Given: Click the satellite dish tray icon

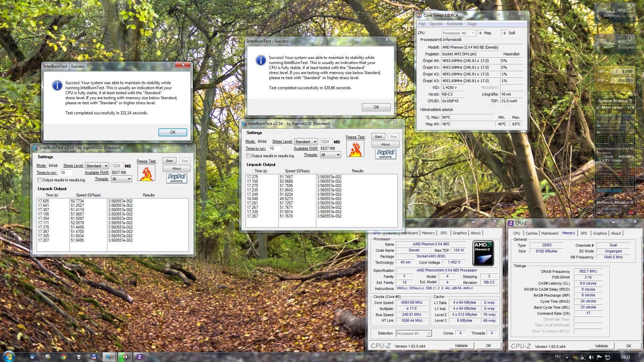Looking at the screenshot, I should 583,357.
